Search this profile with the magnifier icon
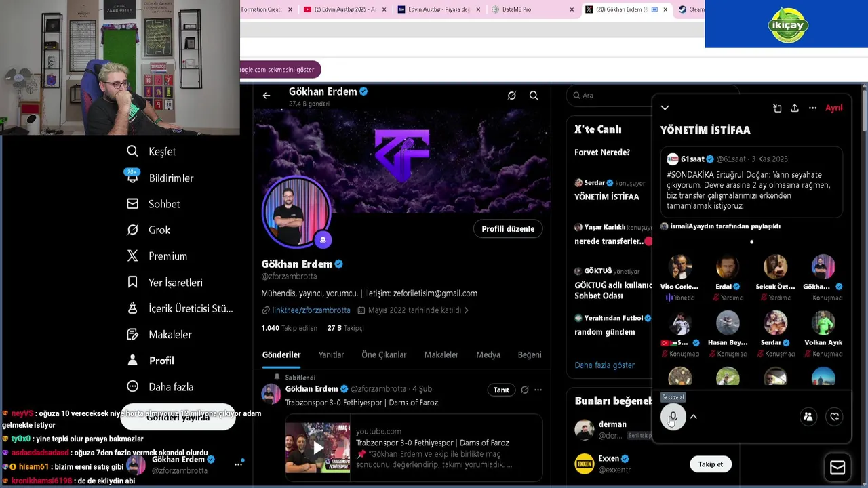Image resolution: width=868 pixels, height=488 pixels. [534, 96]
